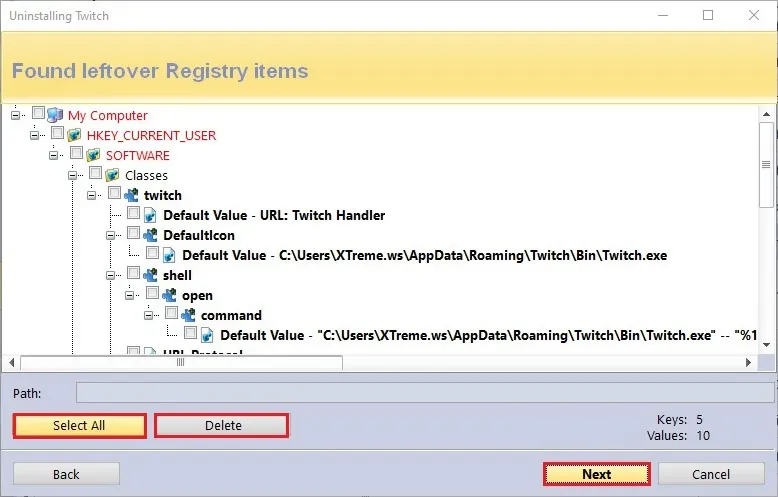Image resolution: width=778 pixels, height=497 pixels.
Task: Click the horizontal scrollbar thumb
Action: click(x=181, y=363)
